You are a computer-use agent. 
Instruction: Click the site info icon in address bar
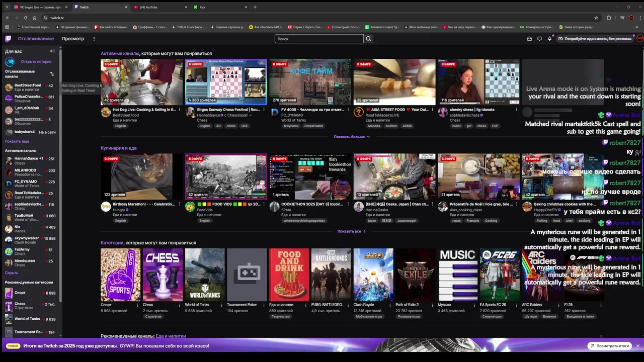point(44,18)
